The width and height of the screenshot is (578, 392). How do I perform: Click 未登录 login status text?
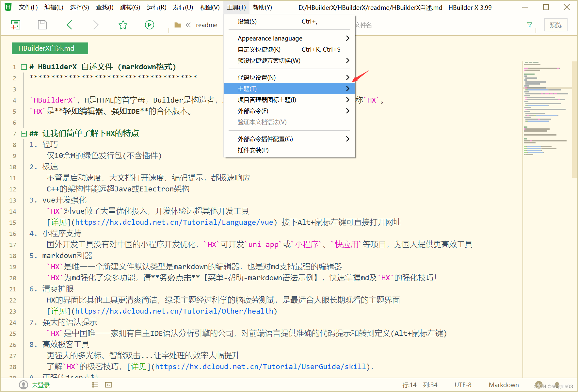pos(41,385)
